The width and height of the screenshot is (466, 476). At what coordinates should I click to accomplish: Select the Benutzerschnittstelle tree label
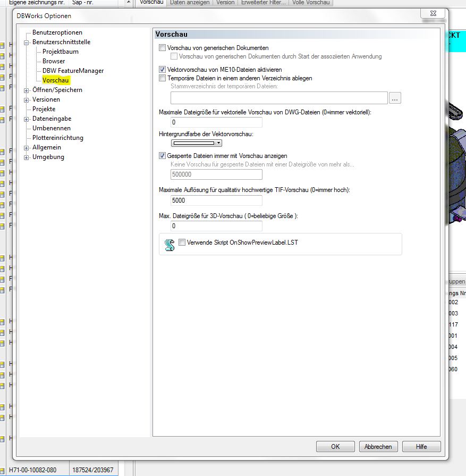[x=62, y=42]
